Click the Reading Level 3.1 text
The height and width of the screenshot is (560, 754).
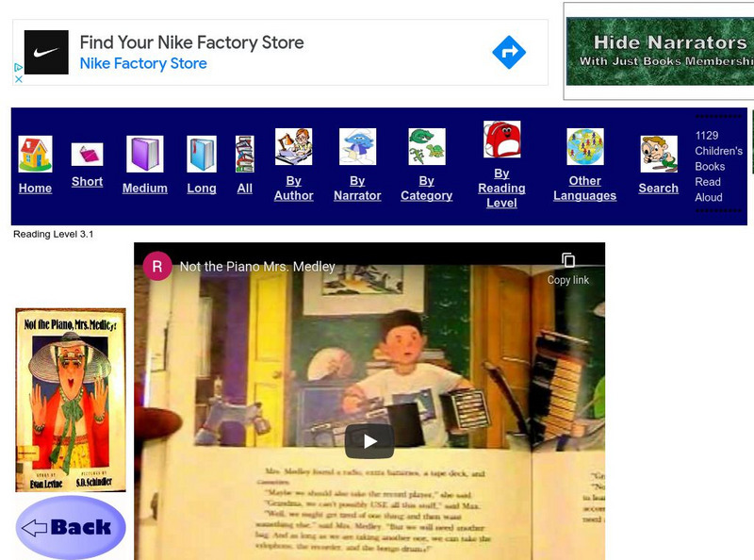click(x=54, y=235)
